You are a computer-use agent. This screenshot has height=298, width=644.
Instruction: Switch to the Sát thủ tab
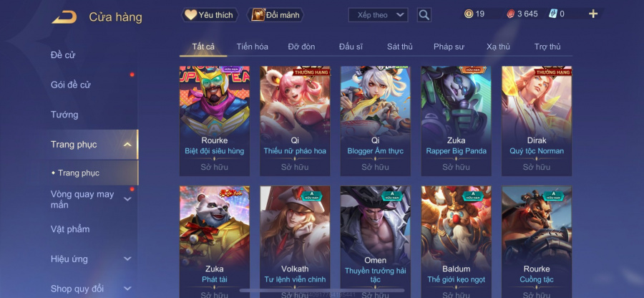click(x=399, y=47)
